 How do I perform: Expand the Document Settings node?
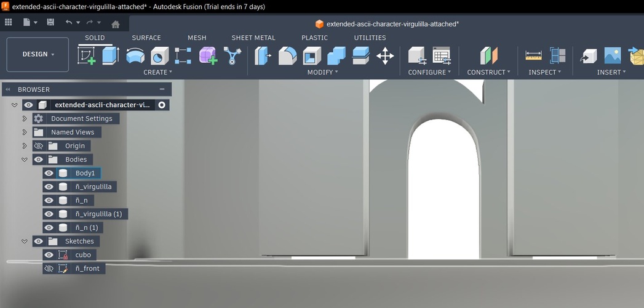[x=25, y=118]
